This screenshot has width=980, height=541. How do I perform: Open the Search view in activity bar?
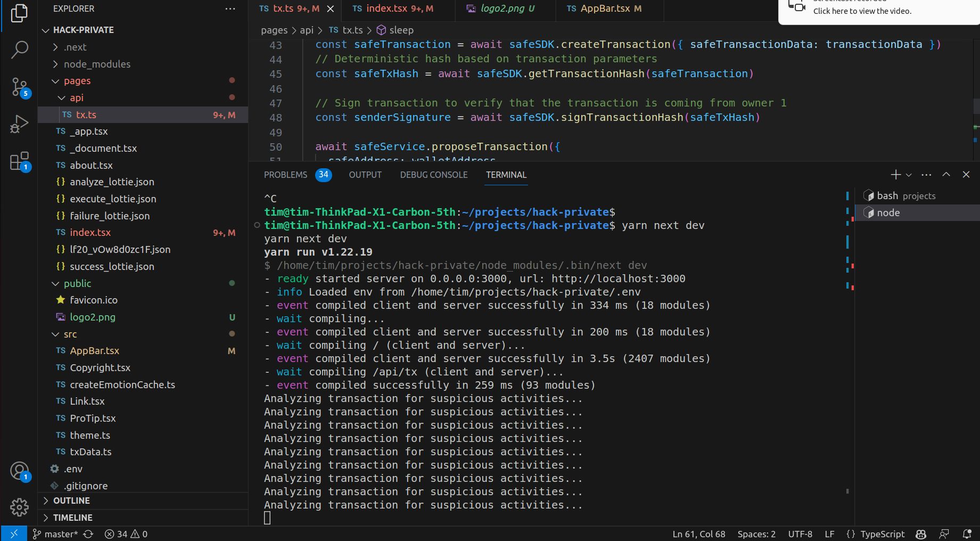(19, 50)
